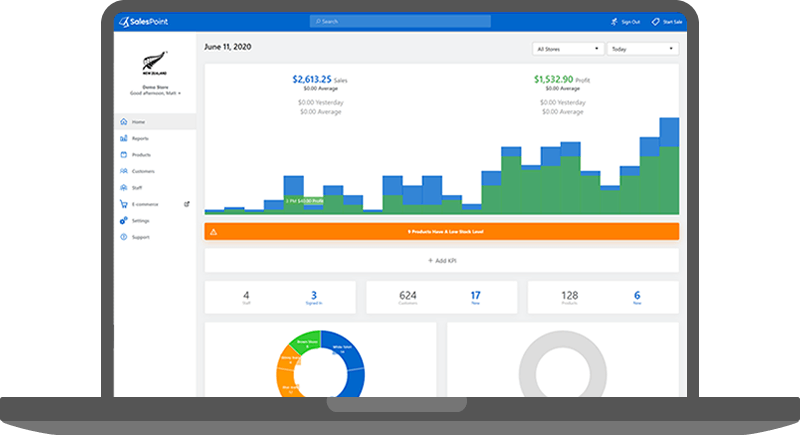The image size is (800, 435).
Task: Click the Sign Out label
Action: click(631, 22)
